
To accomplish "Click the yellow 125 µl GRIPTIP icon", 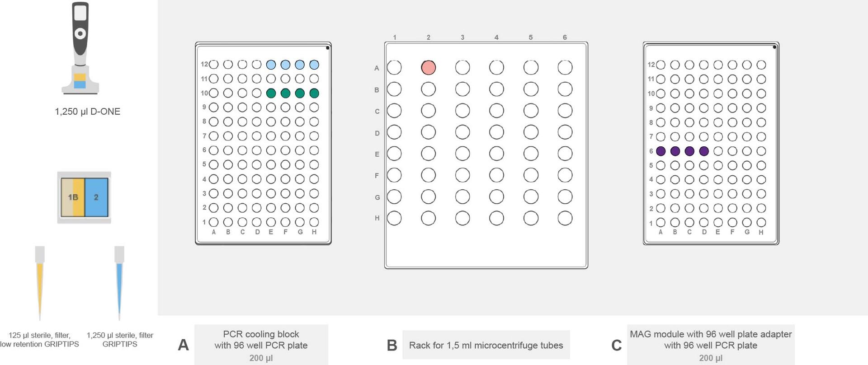I will [40, 283].
